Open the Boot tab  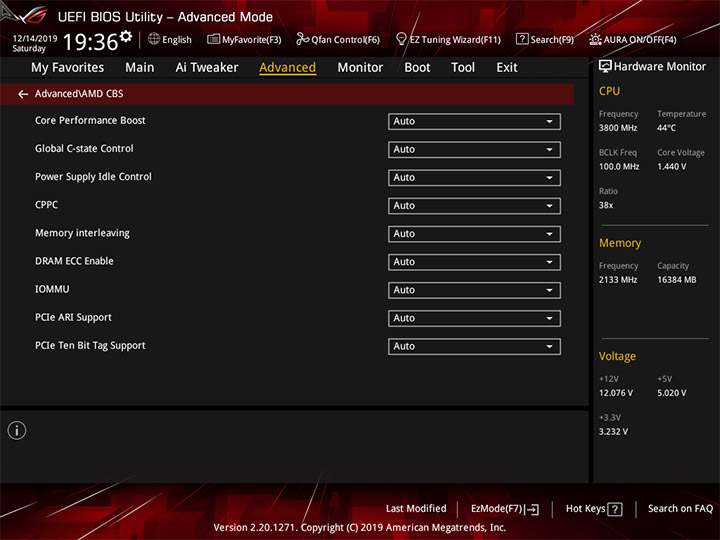(x=417, y=68)
